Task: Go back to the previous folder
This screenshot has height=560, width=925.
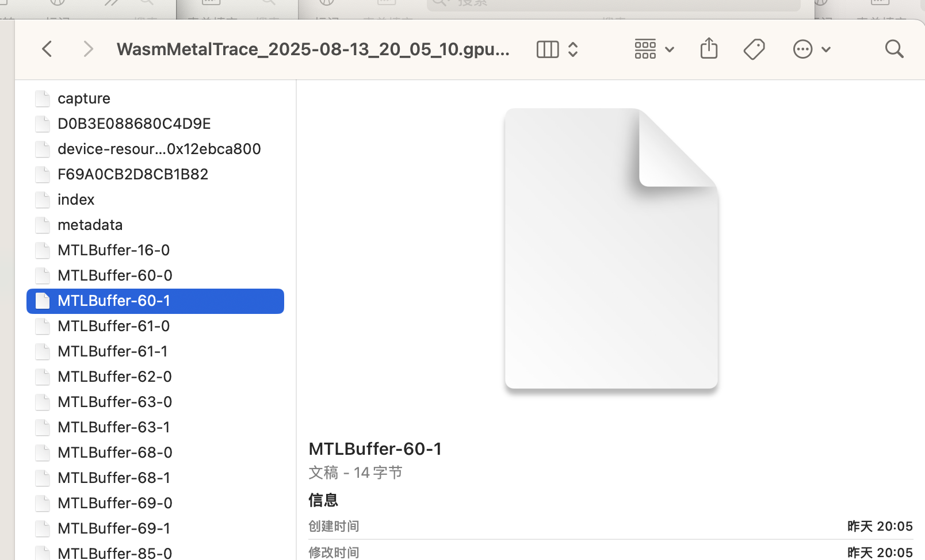Action: coord(47,49)
